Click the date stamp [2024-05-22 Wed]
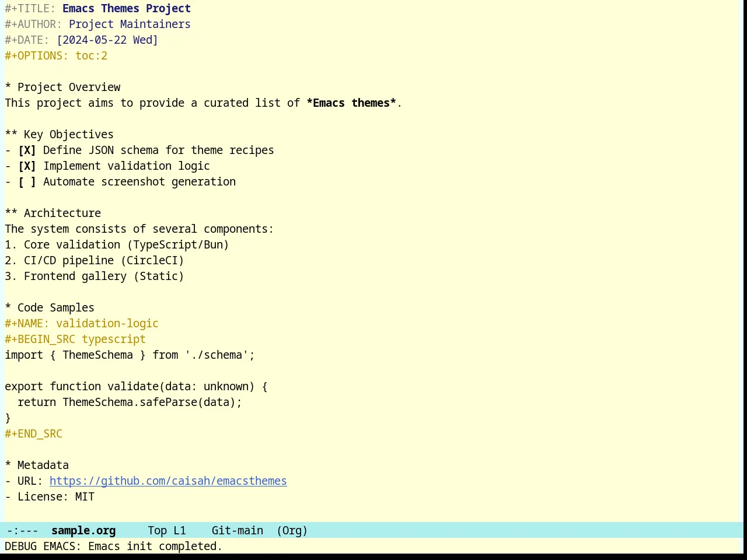The height and width of the screenshot is (560, 747). (x=107, y=40)
